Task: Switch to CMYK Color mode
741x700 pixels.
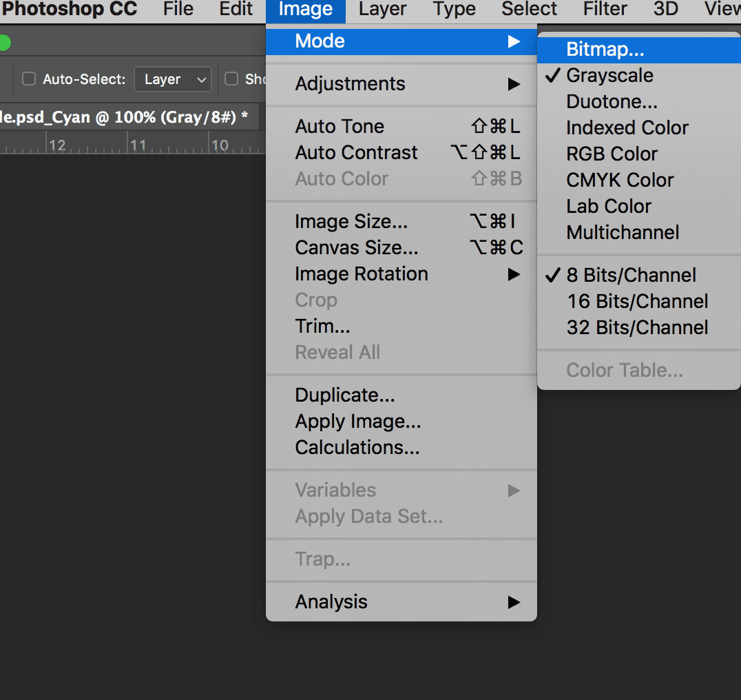Action: (639, 181)
